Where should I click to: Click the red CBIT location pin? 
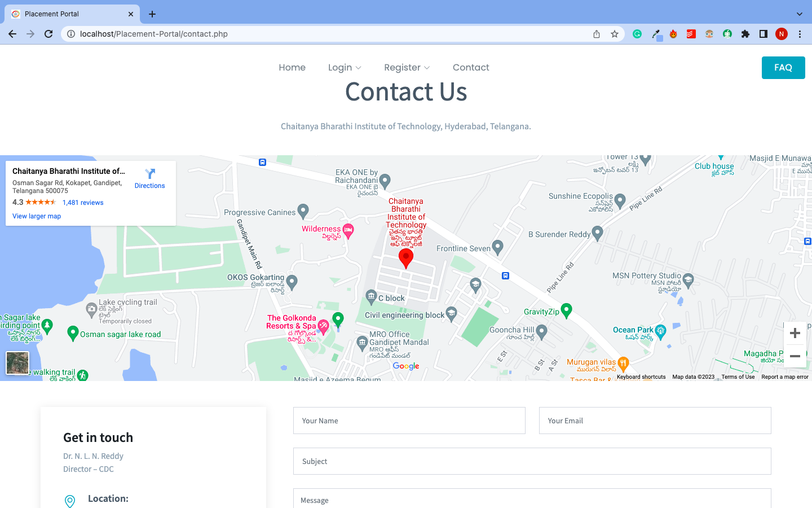click(406, 259)
